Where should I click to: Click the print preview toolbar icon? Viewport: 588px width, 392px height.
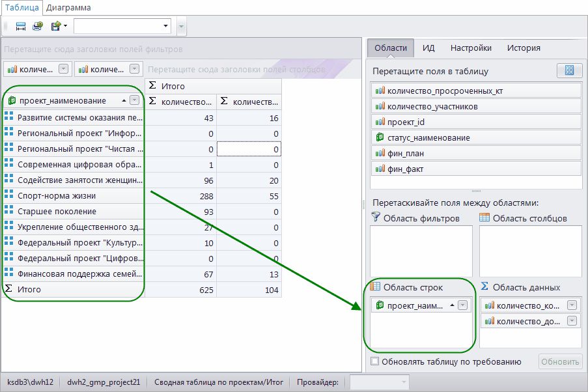coord(38,26)
